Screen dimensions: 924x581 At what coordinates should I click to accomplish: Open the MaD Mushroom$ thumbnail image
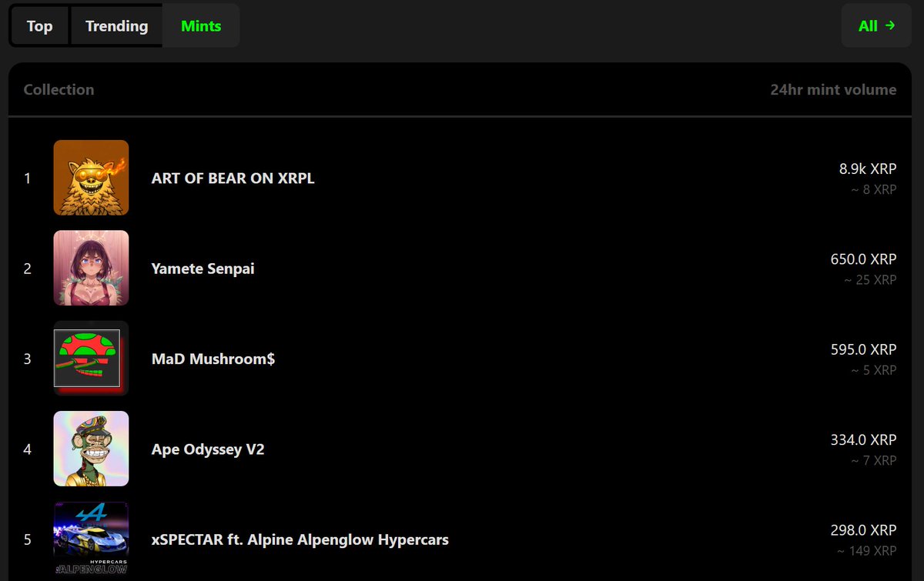pyautogui.click(x=91, y=359)
